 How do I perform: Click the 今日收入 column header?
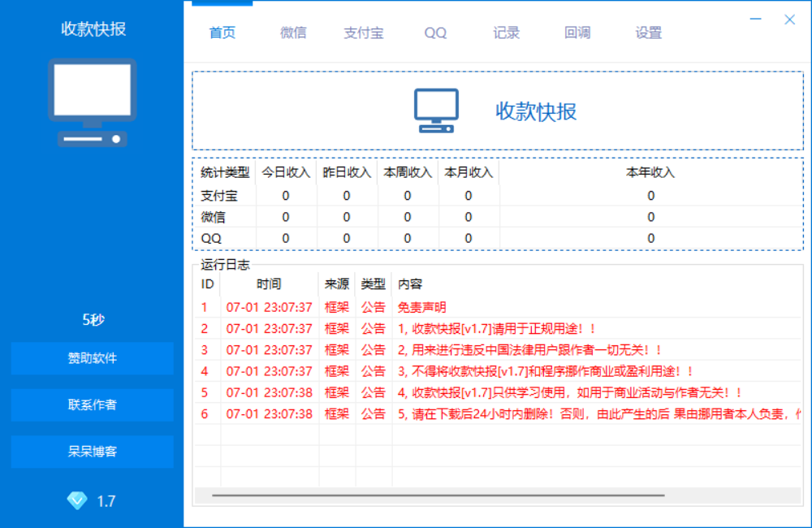point(285,172)
